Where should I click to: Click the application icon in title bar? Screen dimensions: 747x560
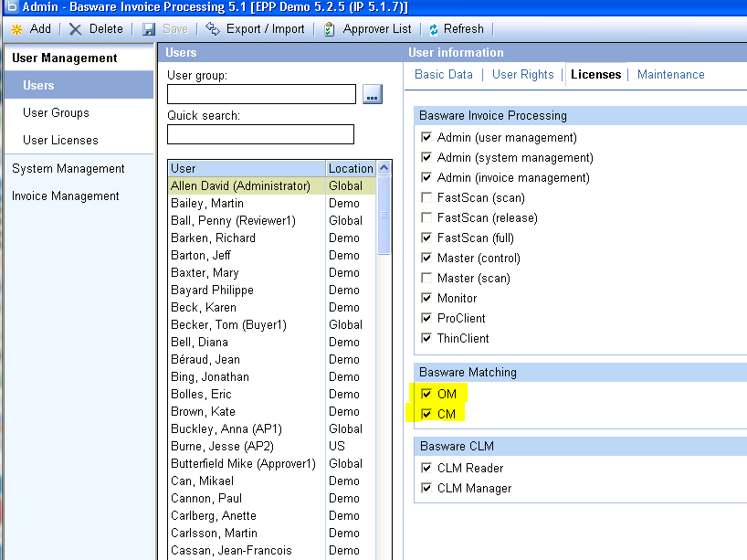coord(10,6)
